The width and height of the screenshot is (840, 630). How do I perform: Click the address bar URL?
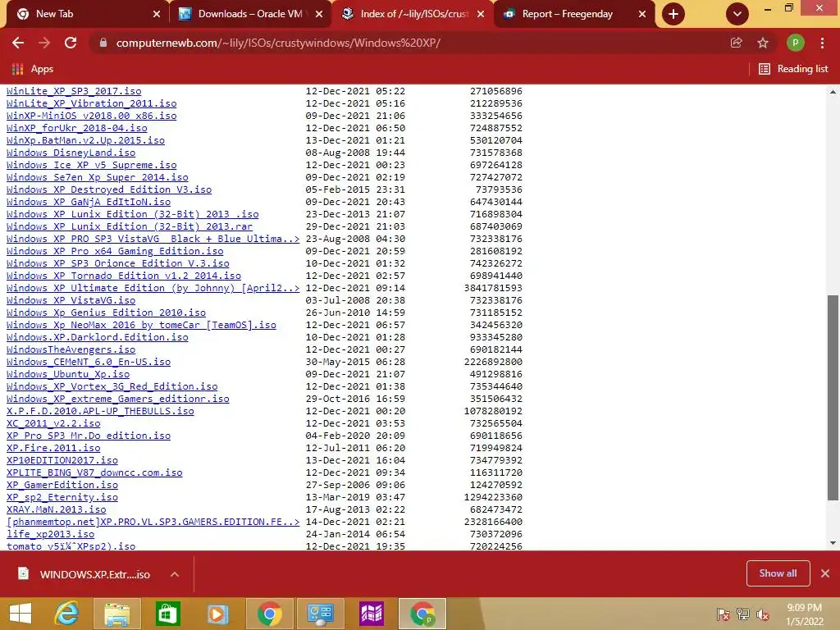tap(278, 43)
